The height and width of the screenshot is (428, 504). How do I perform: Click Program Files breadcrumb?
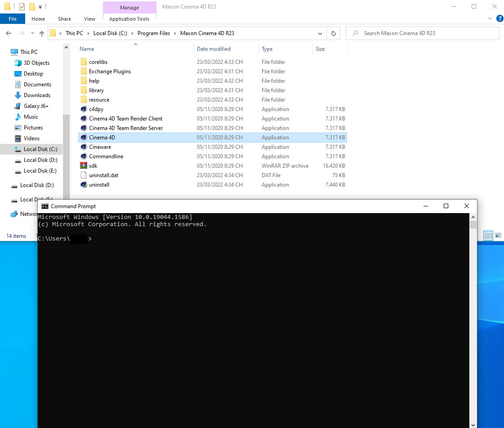point(154,33)
